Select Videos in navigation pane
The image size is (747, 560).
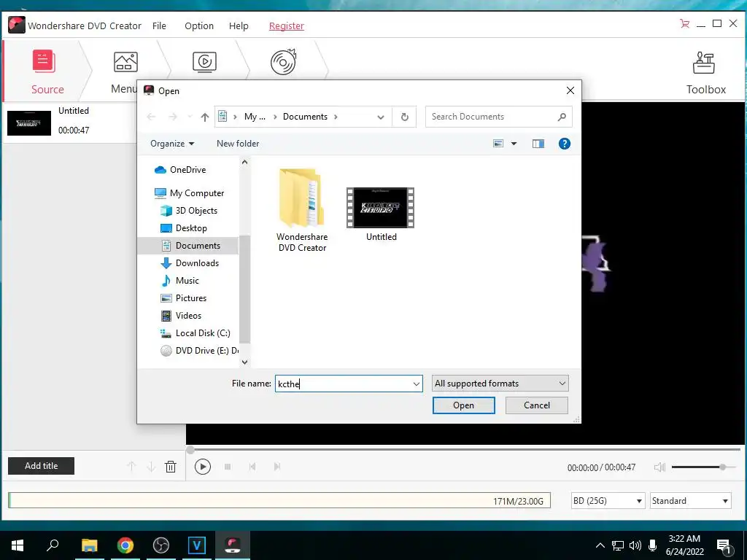coord(188,316)
